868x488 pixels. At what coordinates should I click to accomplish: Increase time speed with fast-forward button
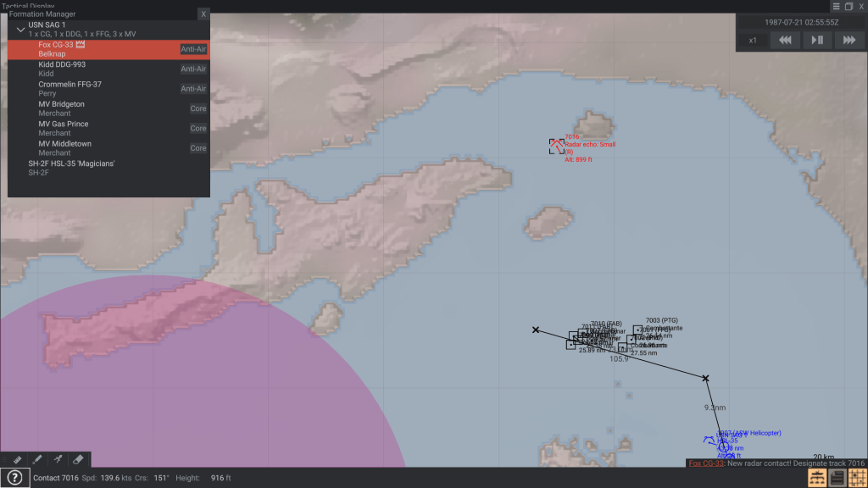coord(848,40)
